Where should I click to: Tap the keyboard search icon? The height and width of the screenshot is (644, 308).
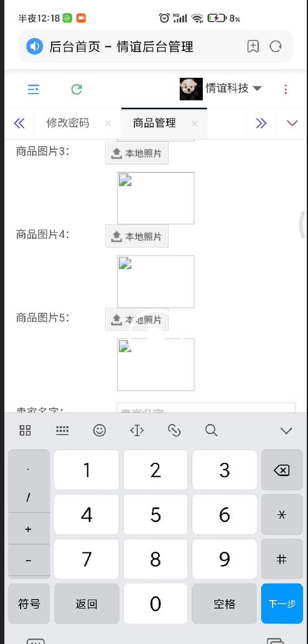(211, 430)
